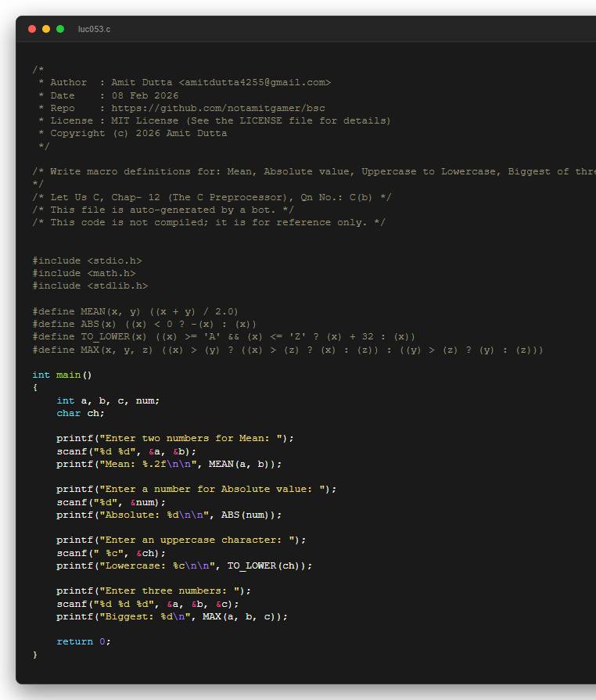This screenshot has height=700, width=596.
Task: Click the #define MAX(x, y, z) macro line
Action: pos(288,350)
